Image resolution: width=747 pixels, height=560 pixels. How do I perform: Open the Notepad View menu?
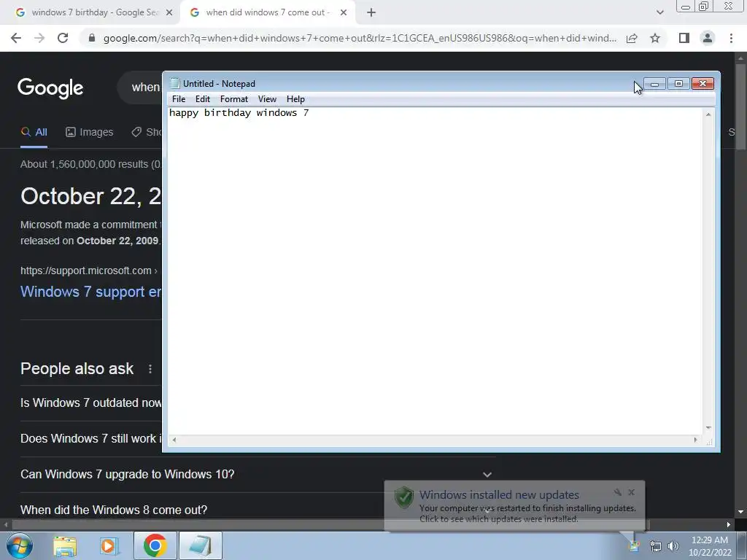267,99
